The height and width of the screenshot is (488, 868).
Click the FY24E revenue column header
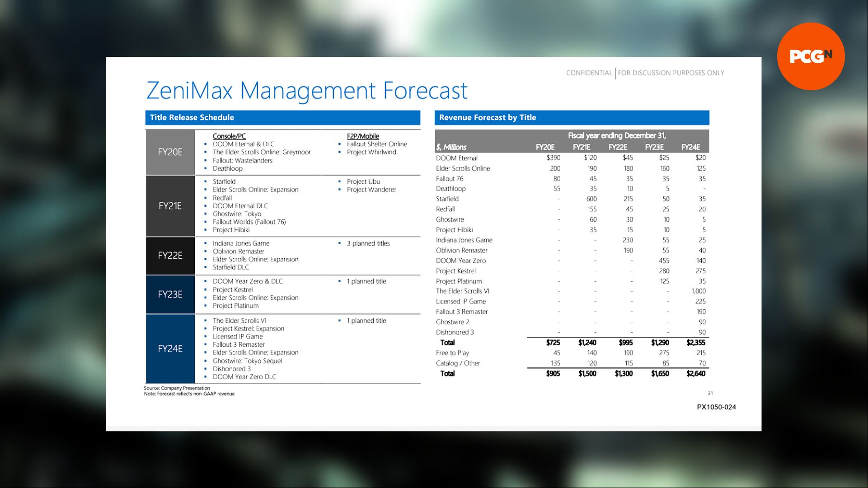click(x=690, y=147)
